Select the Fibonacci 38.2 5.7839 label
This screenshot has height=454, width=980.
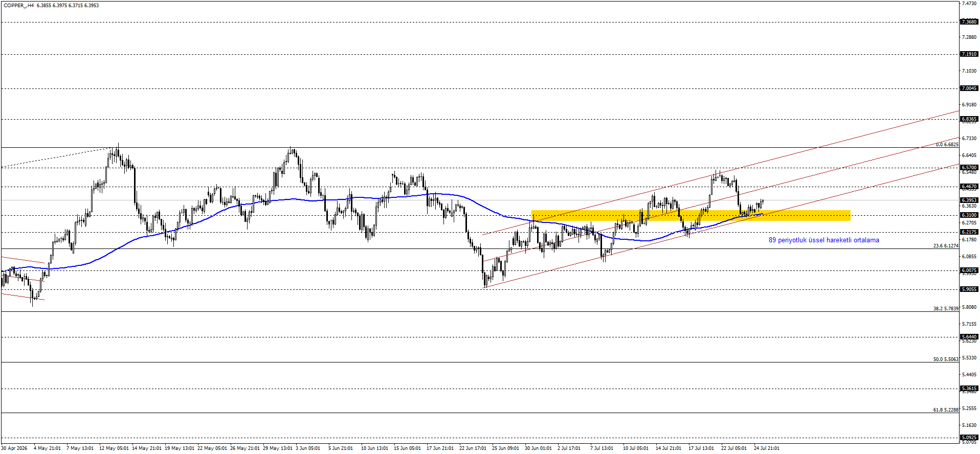click(x=946, y=309)
